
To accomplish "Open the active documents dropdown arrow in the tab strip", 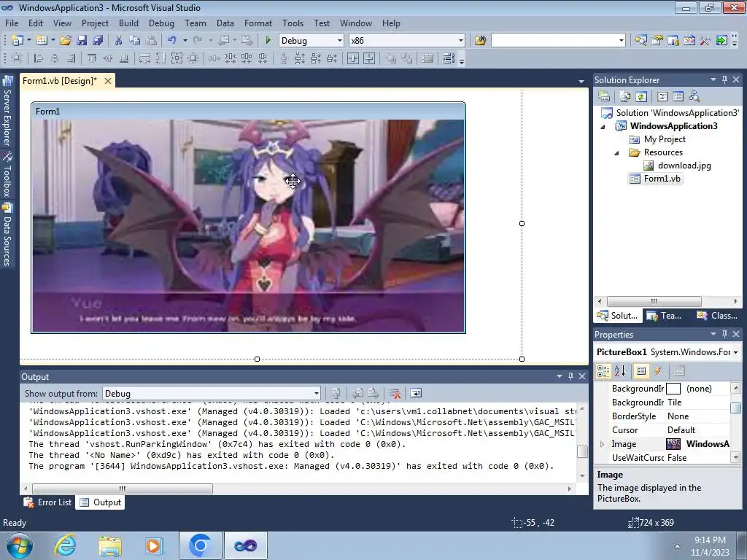I will click(x=581, y=82).
